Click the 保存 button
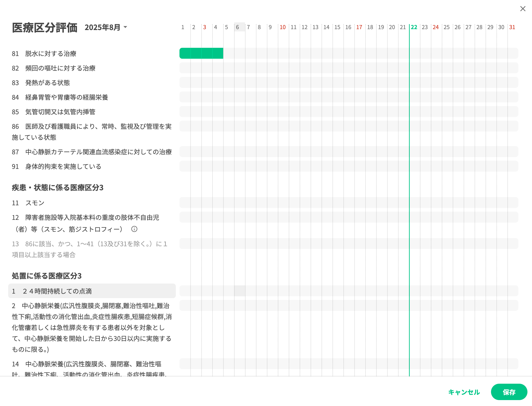 (x=509, y=392)
